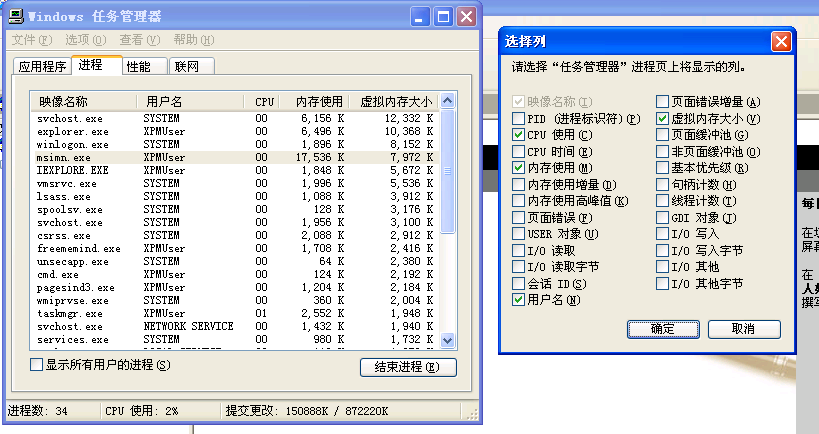819x434 pixels.
Task: Check the PID (进程标识符) checkbox
Action: click(x=518, y=119)
